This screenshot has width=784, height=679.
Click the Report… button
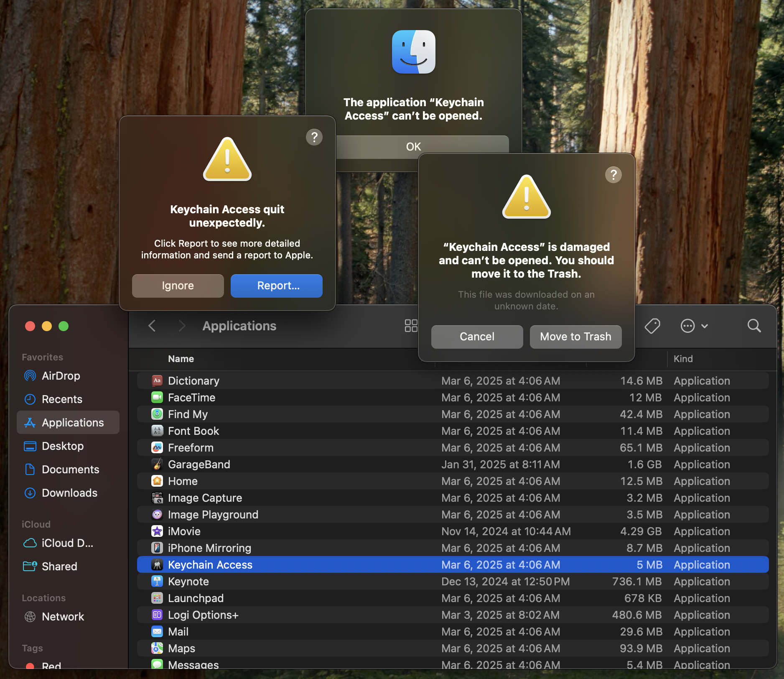[x=277, y=286]
